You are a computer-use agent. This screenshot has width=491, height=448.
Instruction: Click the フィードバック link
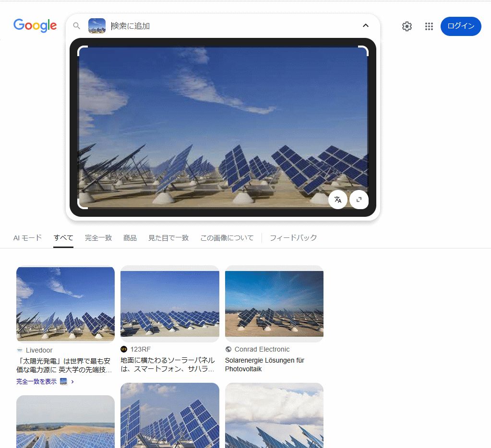293,238
